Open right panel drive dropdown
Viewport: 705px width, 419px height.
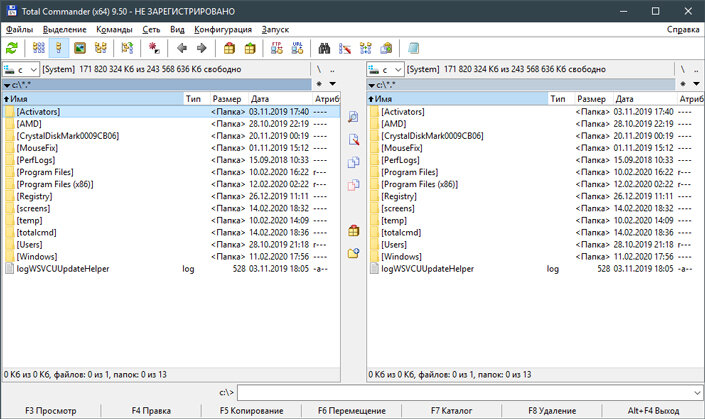pos(385,70)
